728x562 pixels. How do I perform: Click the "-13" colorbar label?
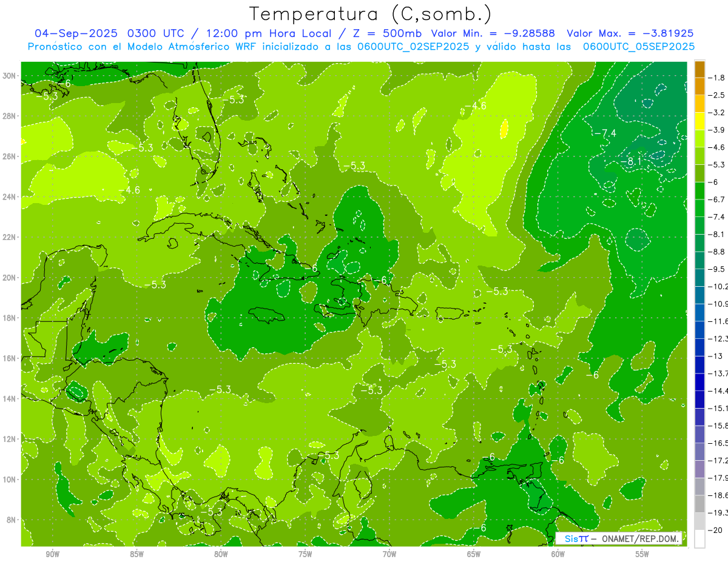715,356
